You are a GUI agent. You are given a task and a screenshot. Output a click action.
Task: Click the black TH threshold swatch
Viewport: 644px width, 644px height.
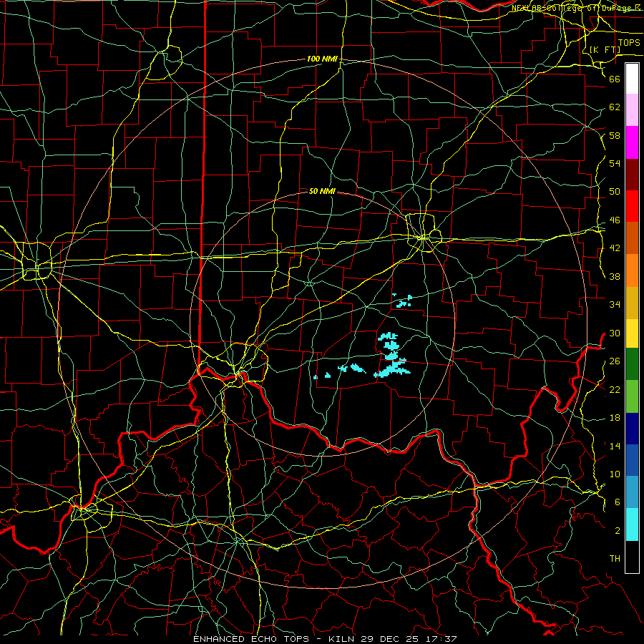click(632, 557)
